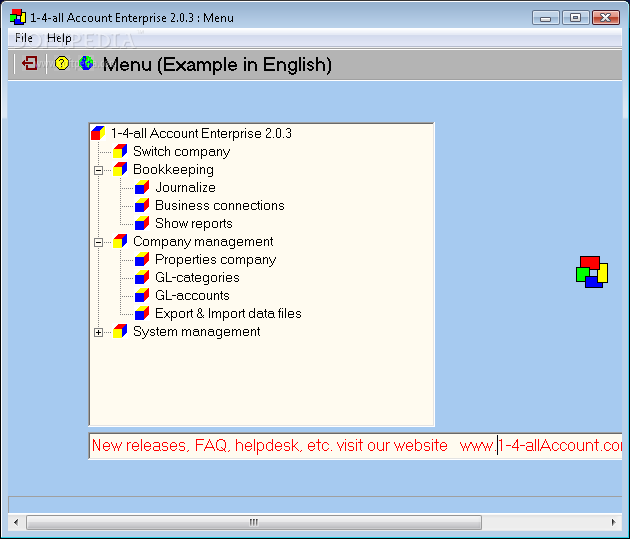The width and height of the screenshot is (630, 539).
Task: Click the scrollbar left arrow
Action: pos(16,522)
